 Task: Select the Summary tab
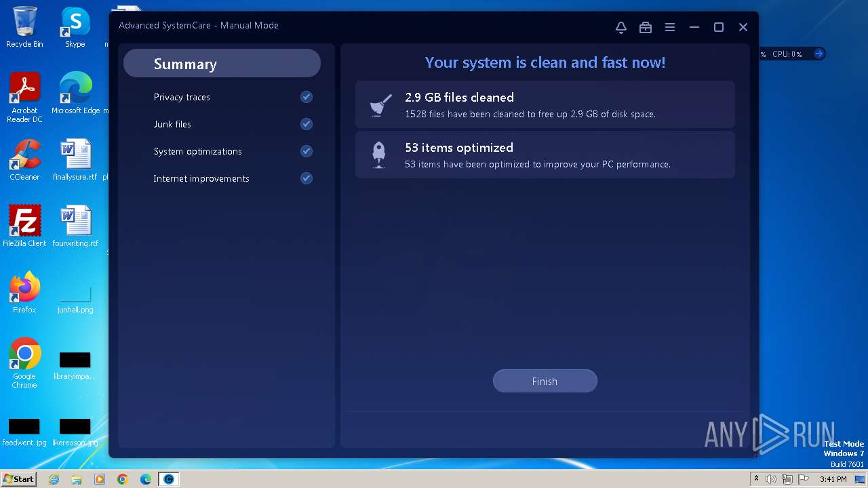click(222, 64)
